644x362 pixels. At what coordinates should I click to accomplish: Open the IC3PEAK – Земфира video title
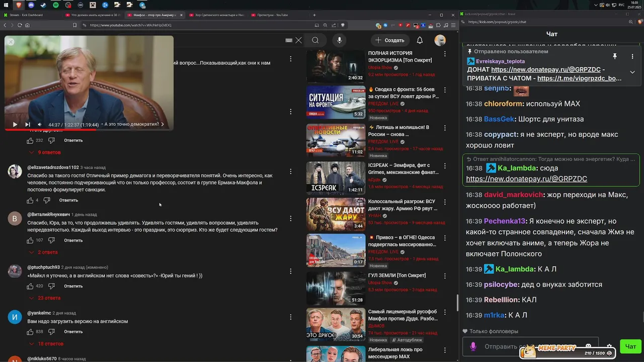(x=404, y=169)
